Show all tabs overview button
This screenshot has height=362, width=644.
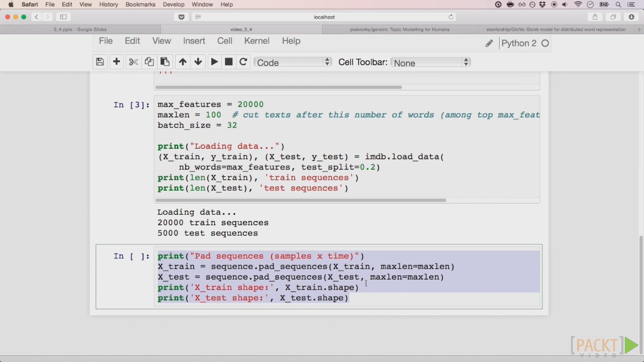(613, 17)
